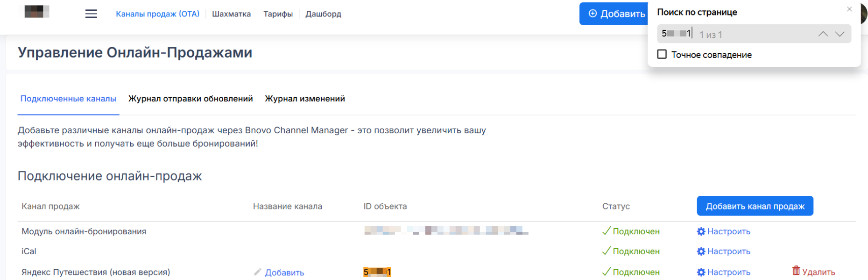Click Настроить for Яндекс Путешествия
The image size is (868, 280).
[728, 272]
